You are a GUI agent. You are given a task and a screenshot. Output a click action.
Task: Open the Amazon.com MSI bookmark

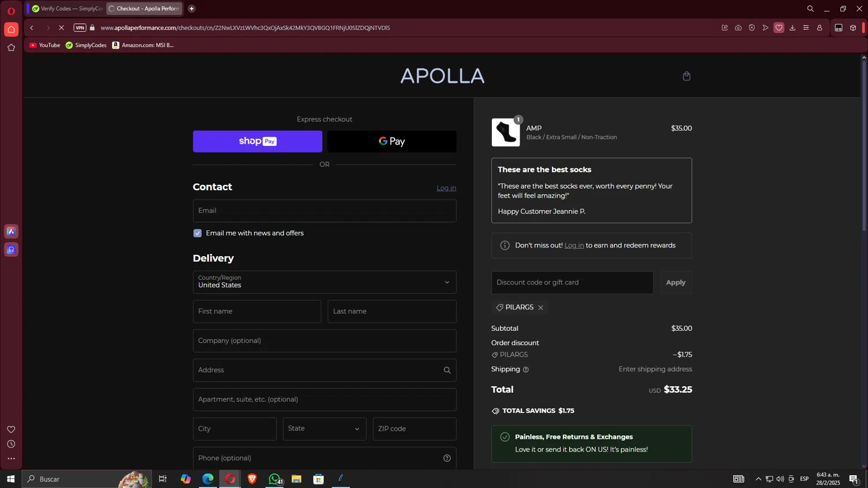point(143,45)
